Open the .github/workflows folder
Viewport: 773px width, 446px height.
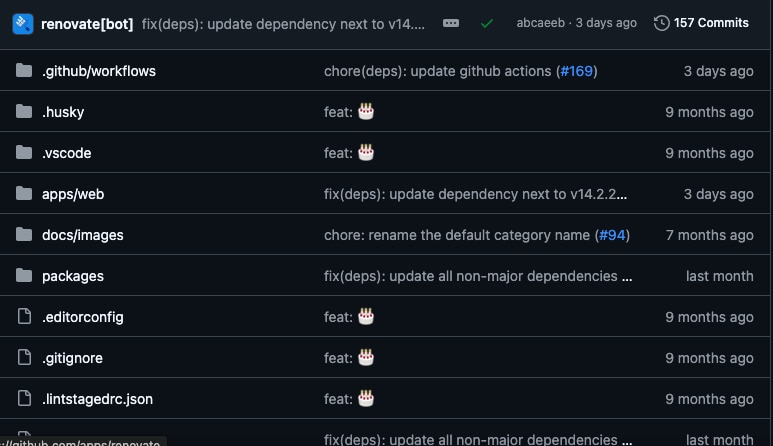pos(99,71)
